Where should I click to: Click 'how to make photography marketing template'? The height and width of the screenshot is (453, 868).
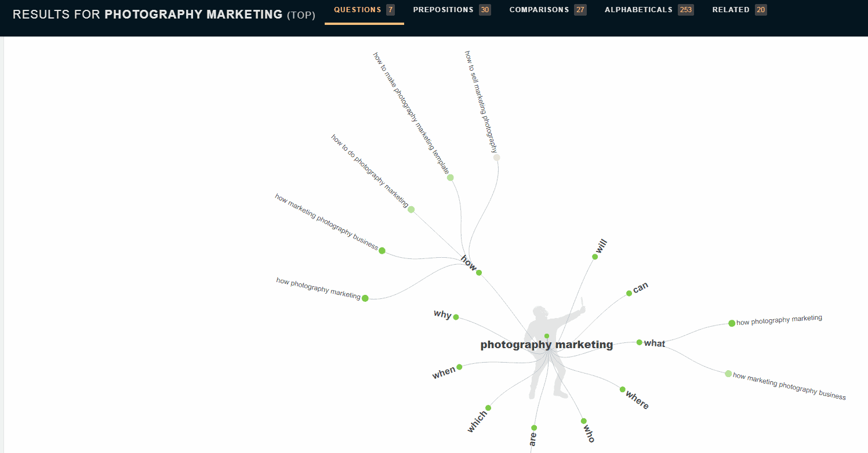(450, 178)
